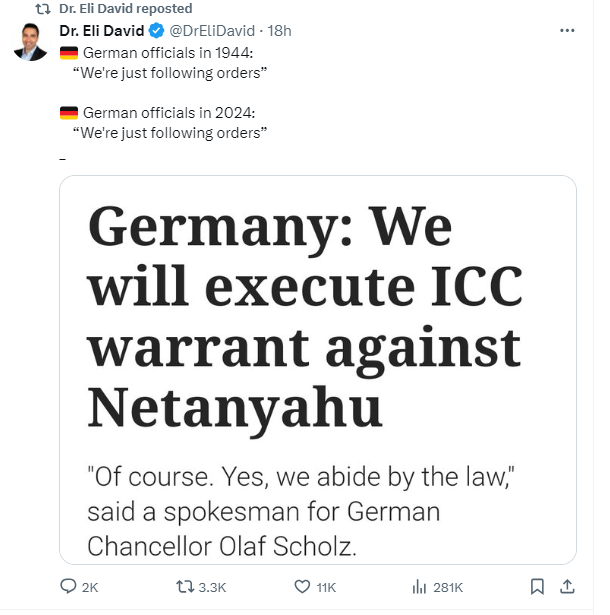
Task: Click the blue verified badge
Action: click(157, 31)
